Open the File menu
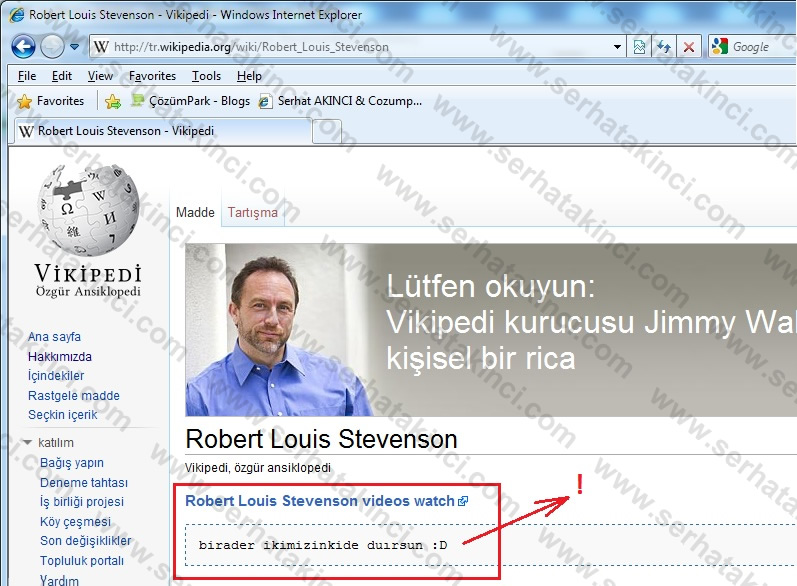Screen dimensions: 797x586 click(x=27, y=76)
